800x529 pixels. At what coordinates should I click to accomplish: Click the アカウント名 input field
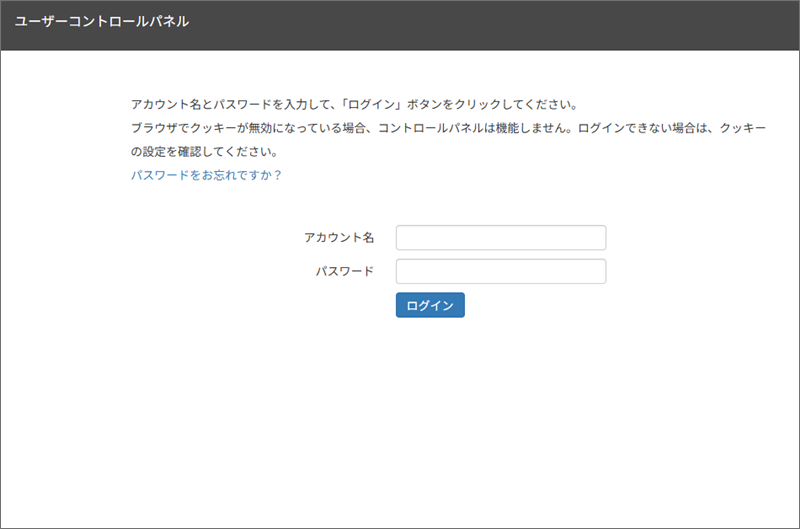(500, 238)
